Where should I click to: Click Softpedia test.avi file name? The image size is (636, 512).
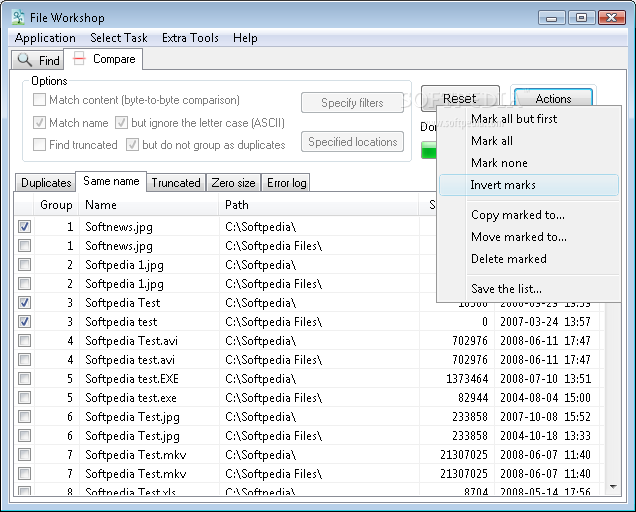click(130, 359)
